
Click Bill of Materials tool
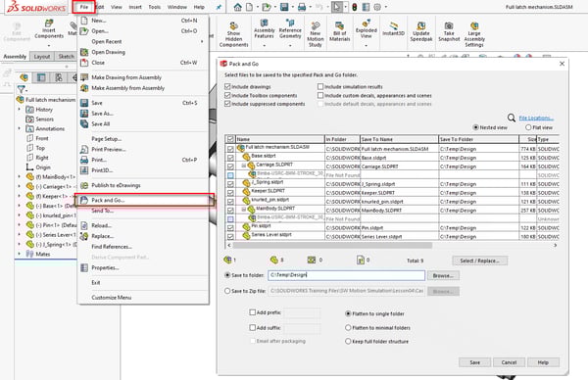pyautogui.click(x=339, y=30)
